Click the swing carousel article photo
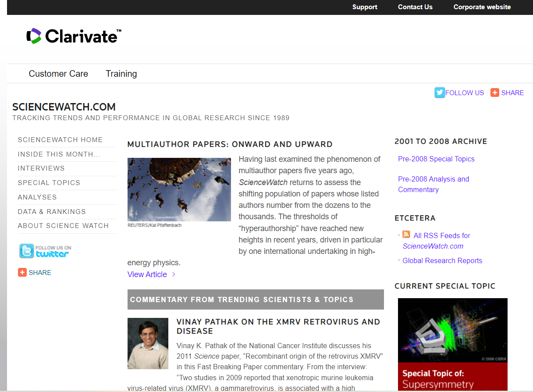This screenshot has height=392, width=533. pyautogui.click(x=179, y=189)
